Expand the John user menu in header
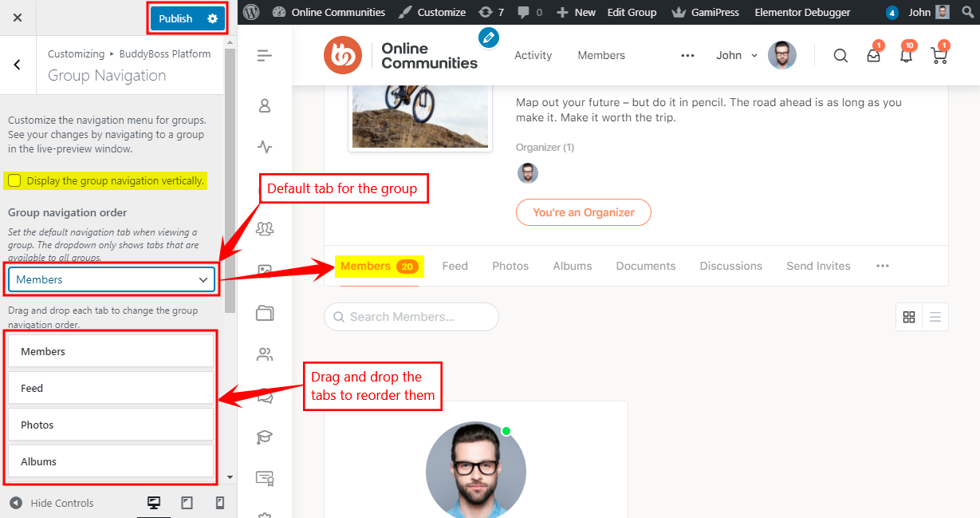Image resolution: width=980 pixels, height=518 pixels. point(736,56)
